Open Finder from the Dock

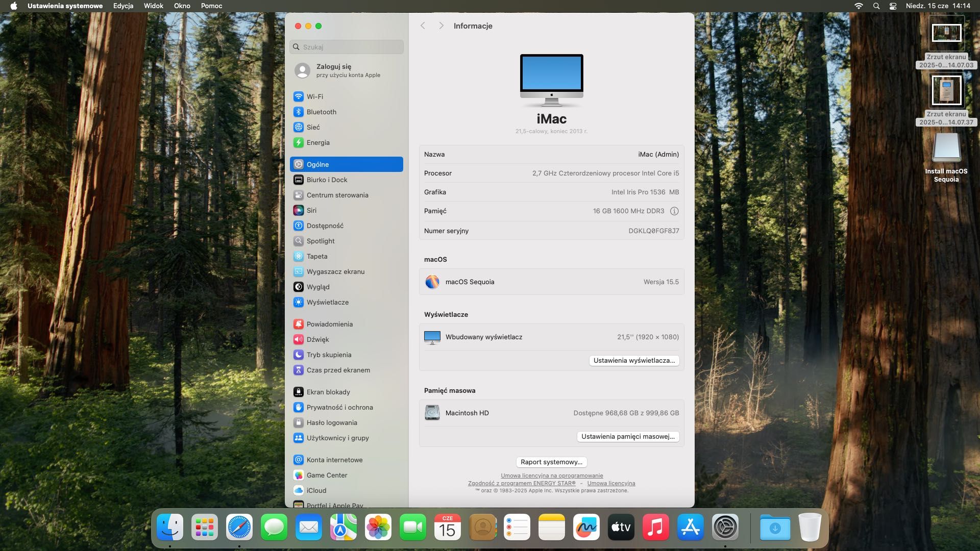(x=169, y=527)
